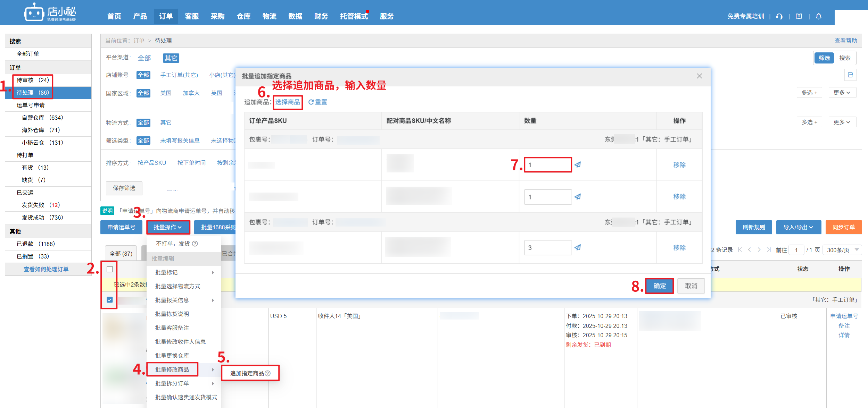Click the 选择商品 link

pos(288,102)
